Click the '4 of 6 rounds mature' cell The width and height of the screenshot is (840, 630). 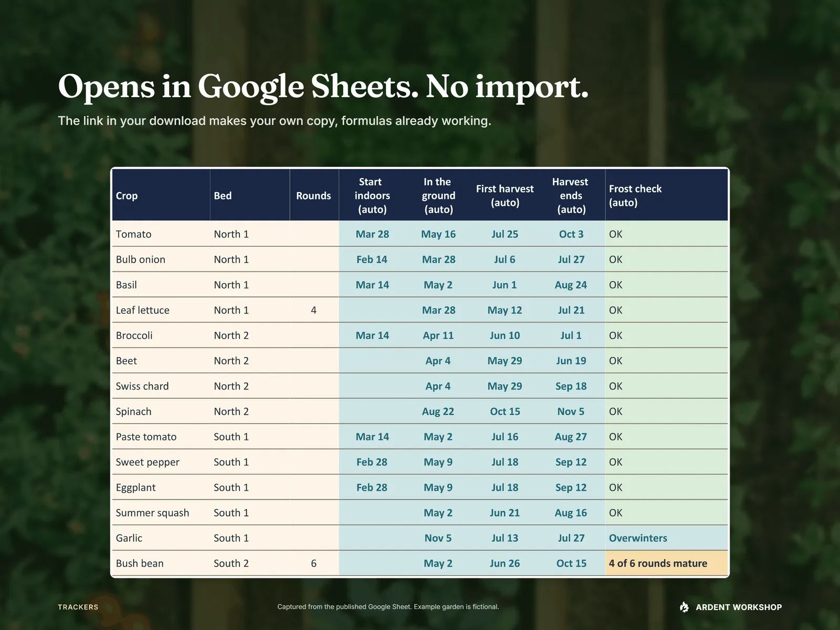(666, 563)
